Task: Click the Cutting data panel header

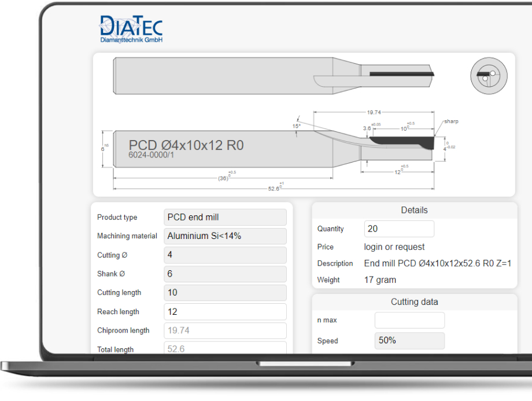Action: coord(414,302)
